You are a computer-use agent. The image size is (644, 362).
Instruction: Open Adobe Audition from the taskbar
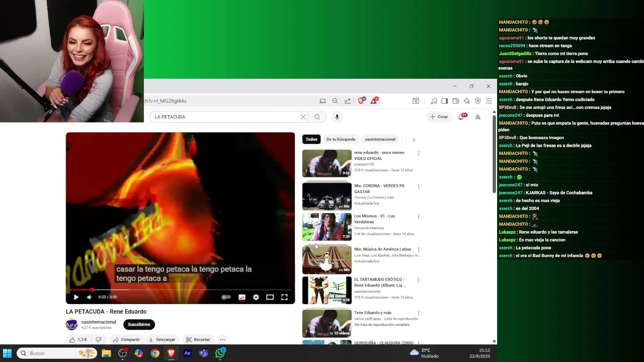click(x=187, y=353)
